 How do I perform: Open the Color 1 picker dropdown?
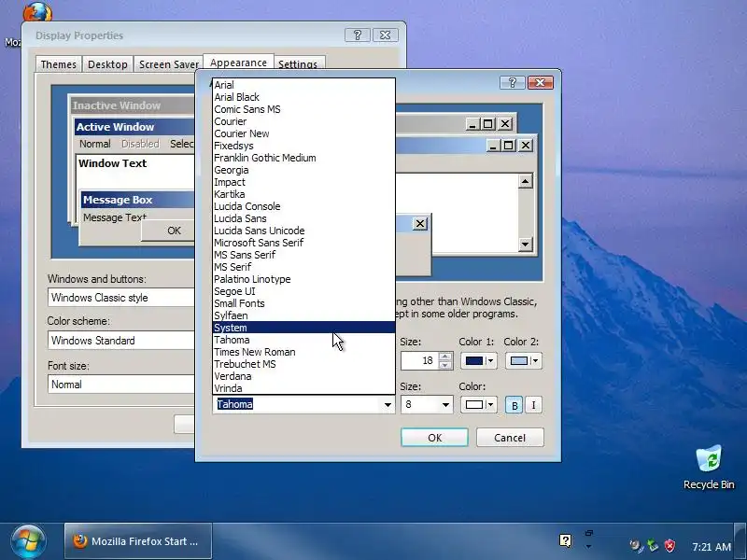click(x=479, y=360)
